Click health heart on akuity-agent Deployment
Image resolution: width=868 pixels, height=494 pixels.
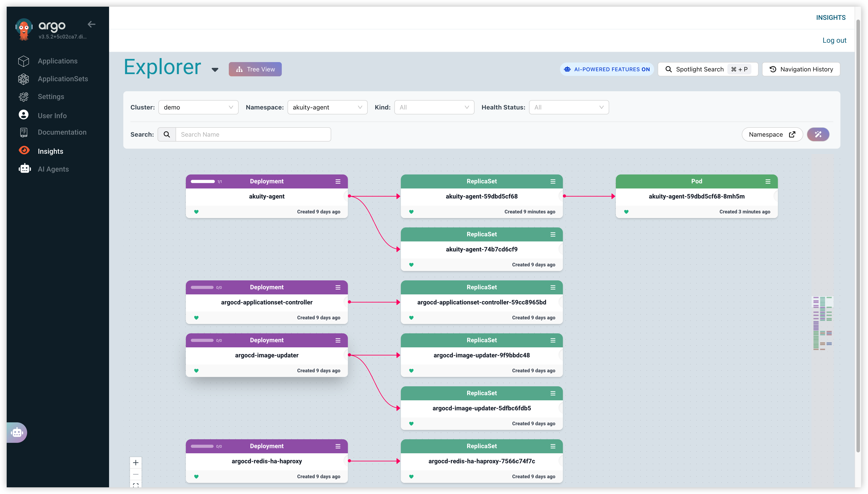[196, 212]
